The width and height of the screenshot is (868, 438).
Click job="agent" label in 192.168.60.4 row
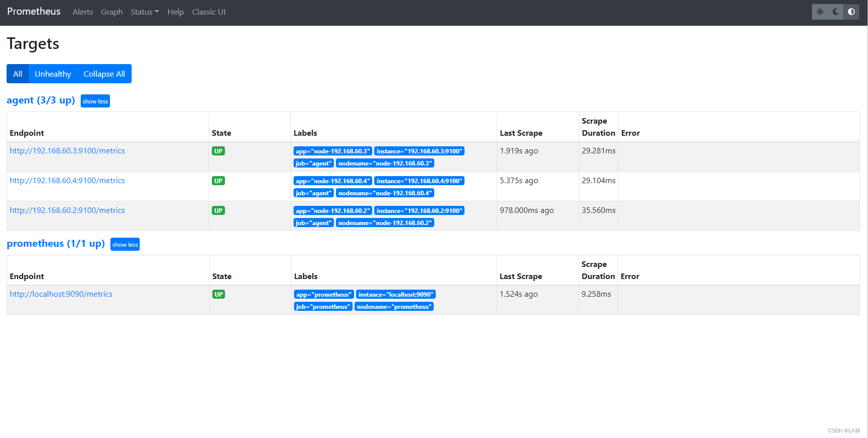click(x=314, y=193)
